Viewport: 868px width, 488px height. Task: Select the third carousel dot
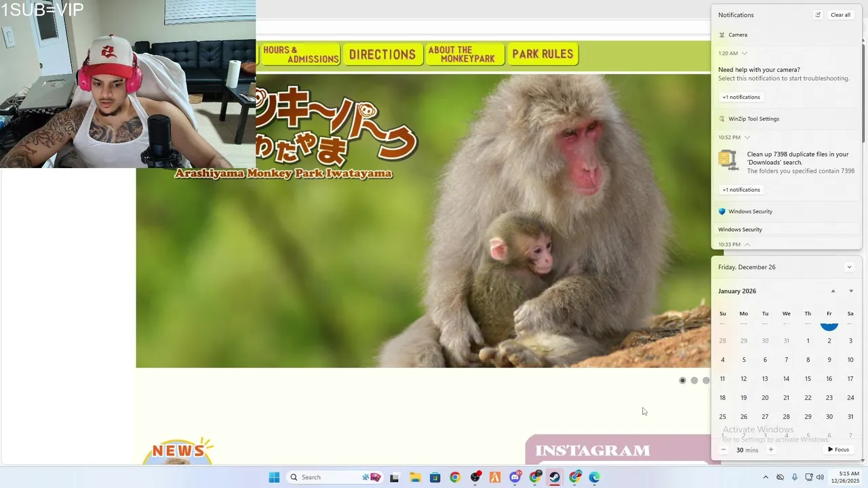[706, 380]
